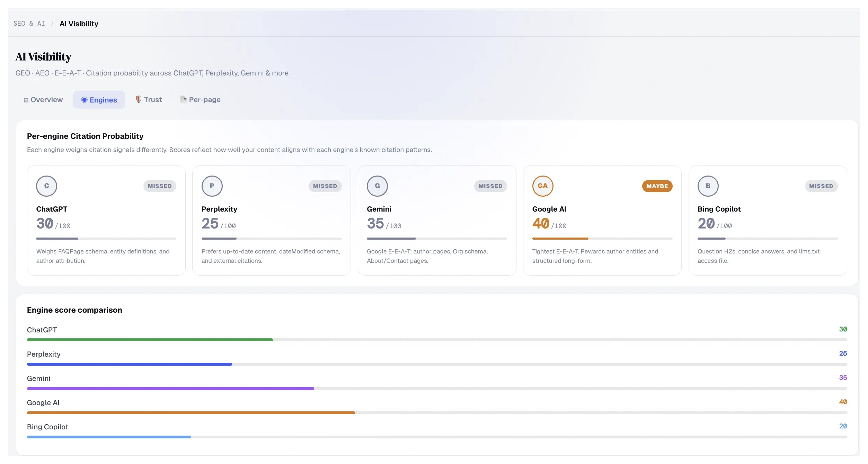Click the Bing Copilot score '20' in card
868x464 pixels.
[706, 223]
